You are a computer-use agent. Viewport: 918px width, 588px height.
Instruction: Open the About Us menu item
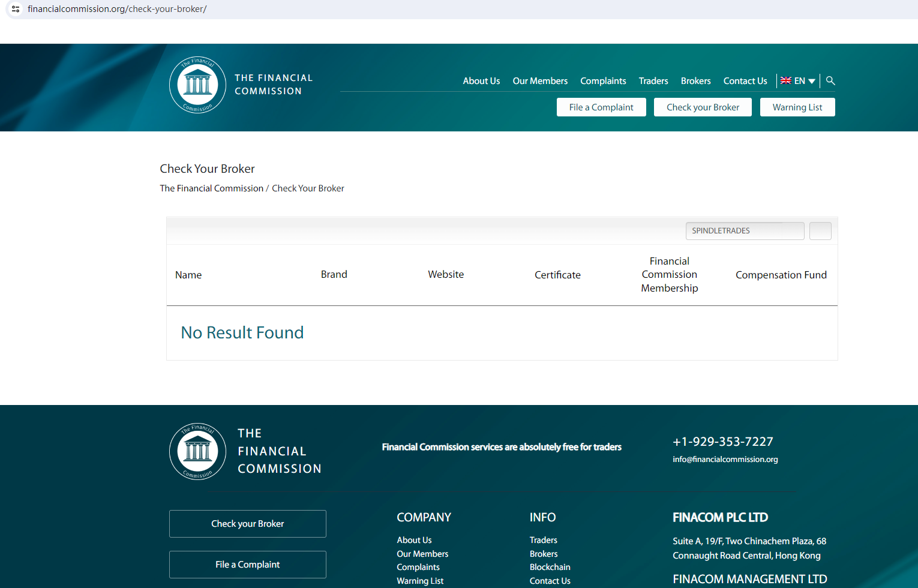tap(481, 81)
